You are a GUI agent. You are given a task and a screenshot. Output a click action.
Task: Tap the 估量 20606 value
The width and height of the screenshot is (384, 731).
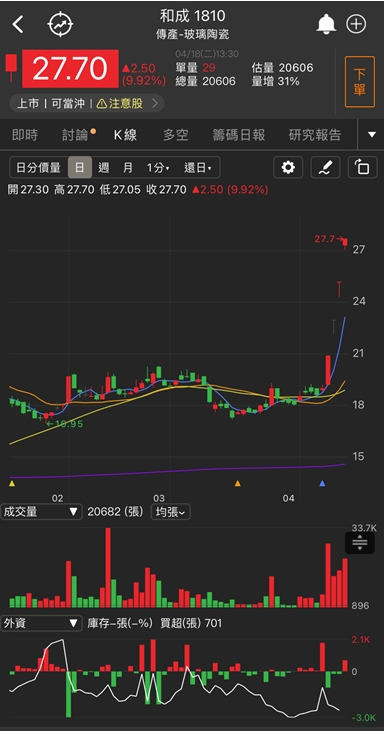(282, 68)
